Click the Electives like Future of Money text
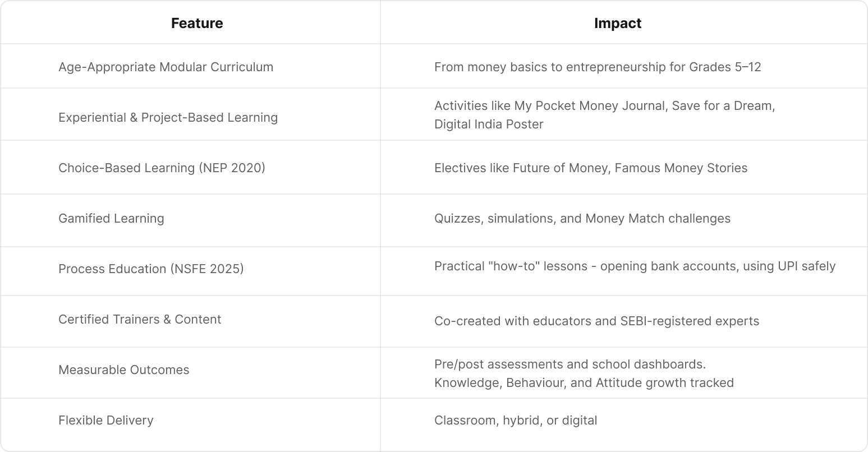 [x=590, y=168]
